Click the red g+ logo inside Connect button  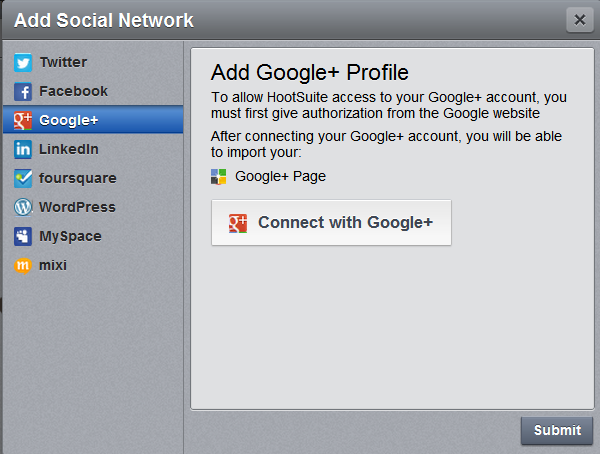(238, 223)
